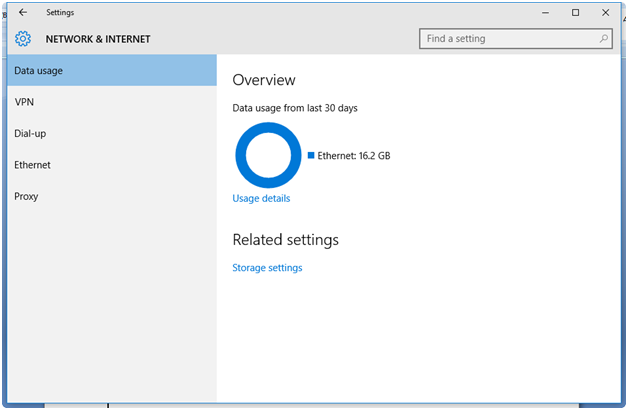The height and width of the screenshot is (410, 628).
Task: Open the Usage details link
Action: [x=261, y=198]
